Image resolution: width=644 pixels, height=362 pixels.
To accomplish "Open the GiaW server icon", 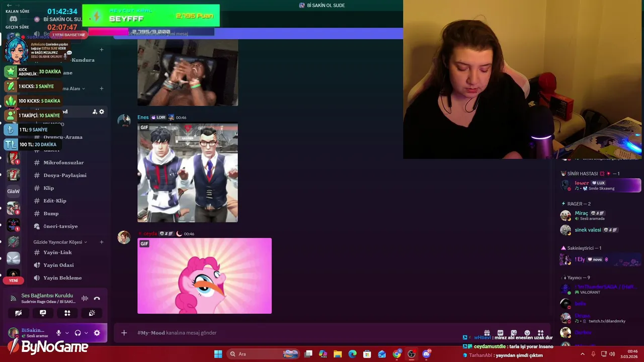I will click(x=14, y=191).
